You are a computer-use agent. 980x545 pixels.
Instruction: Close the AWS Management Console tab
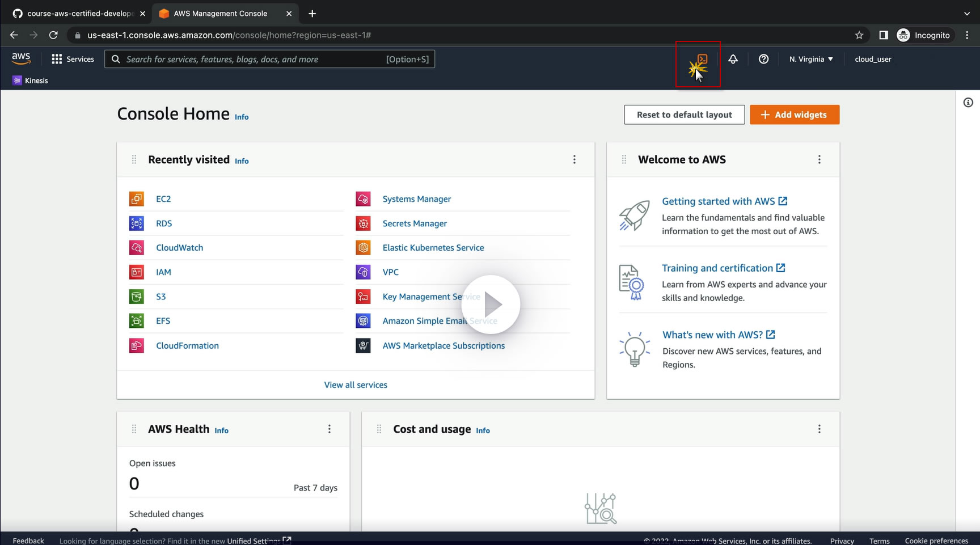coord(289,14)
